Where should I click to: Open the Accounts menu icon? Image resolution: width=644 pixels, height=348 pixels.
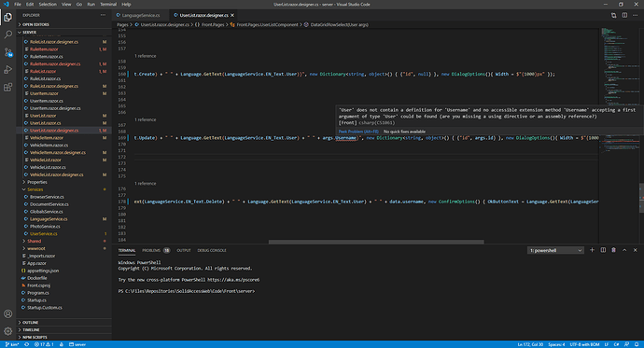tap(7, 313)
